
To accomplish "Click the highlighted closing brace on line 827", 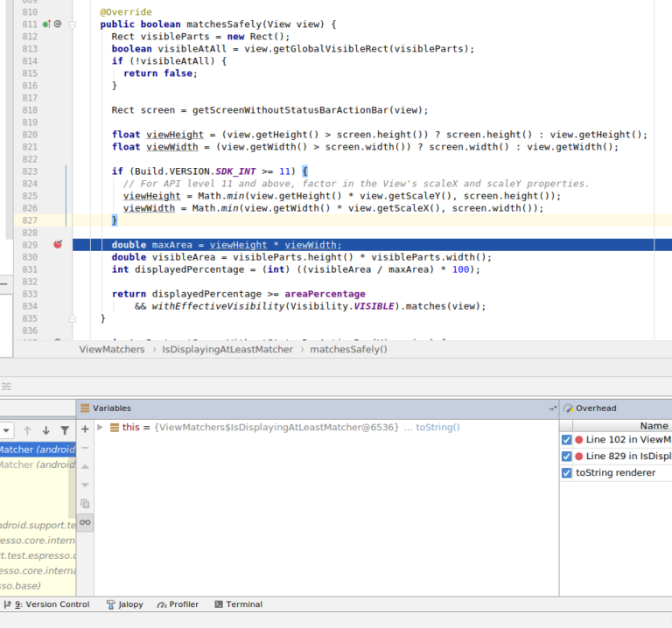I will click(114, 220).
